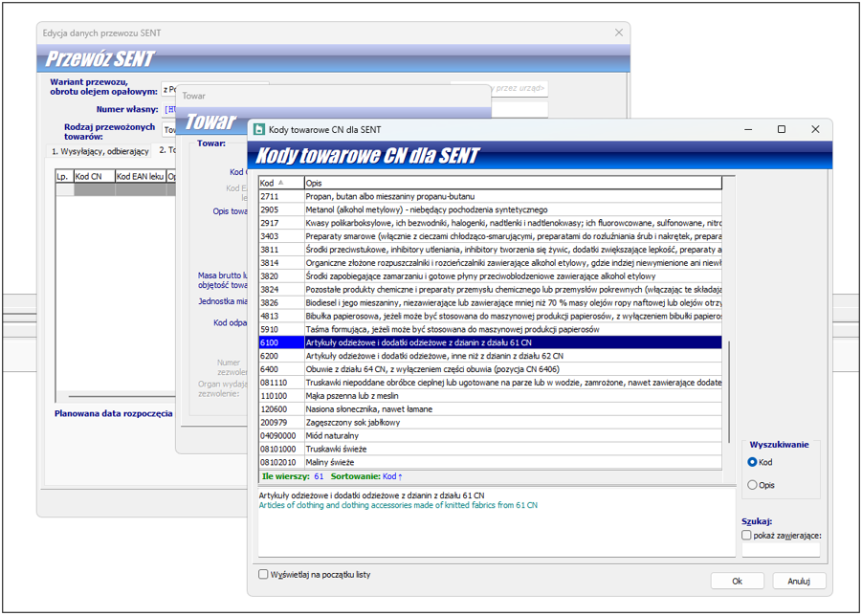Open the Wariant przewozu dropdown
Viewport: 862px width, 616px height.
point(168,89)
